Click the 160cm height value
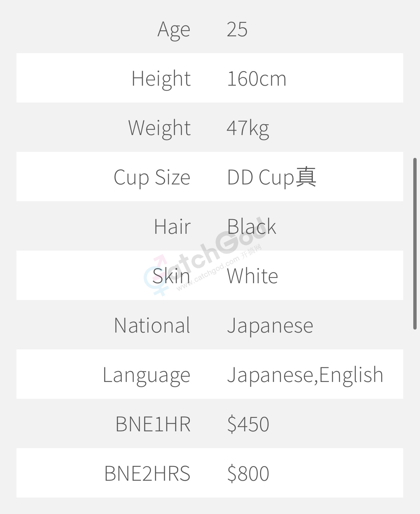 [256, 79]
